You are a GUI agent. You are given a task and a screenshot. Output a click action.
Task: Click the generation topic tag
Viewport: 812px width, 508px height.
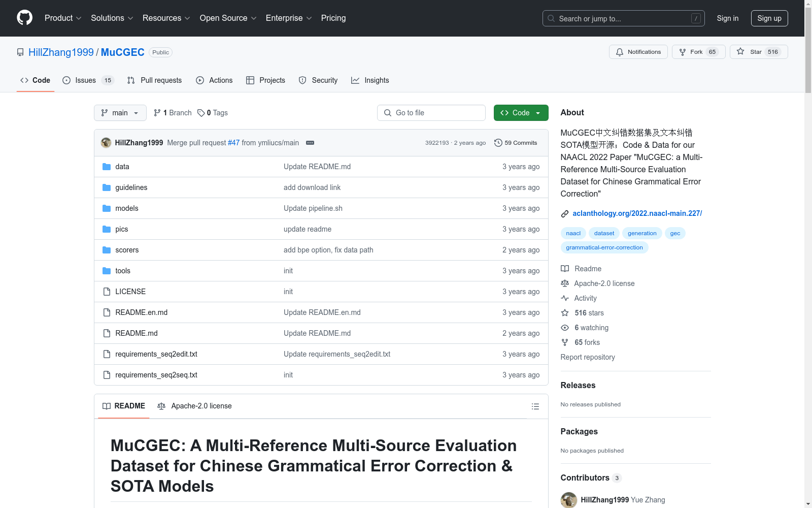(x=642, y=233)
